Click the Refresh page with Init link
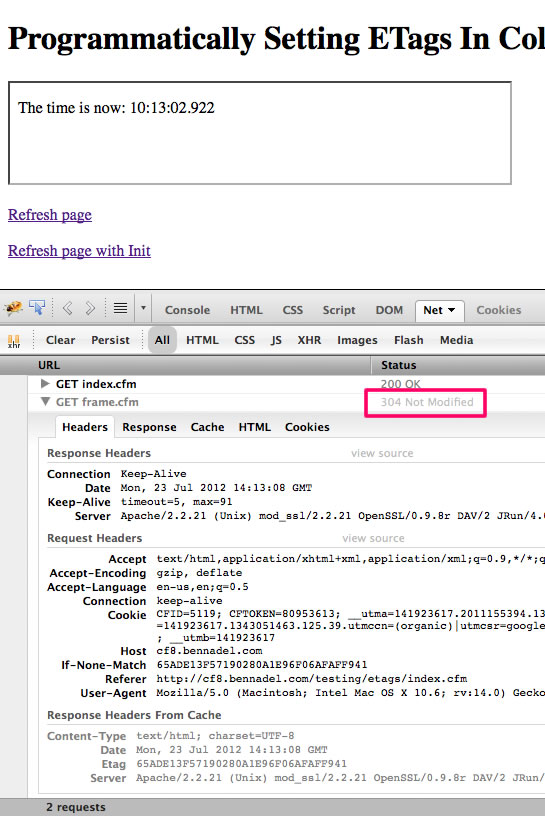Viewport: 545px width, 816px height. (79, 251)
